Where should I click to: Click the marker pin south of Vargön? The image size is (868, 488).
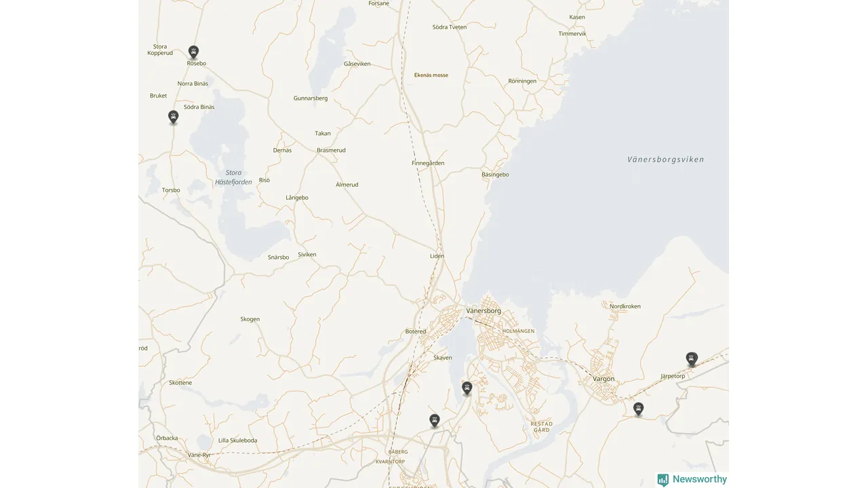(638, 409)
